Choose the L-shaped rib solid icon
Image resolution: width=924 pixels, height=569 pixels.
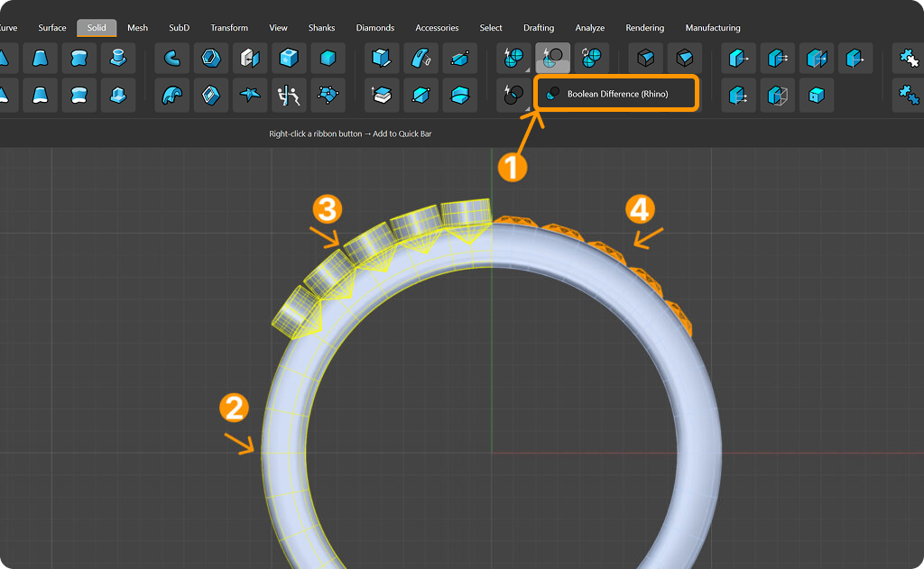tap(118, 95)
